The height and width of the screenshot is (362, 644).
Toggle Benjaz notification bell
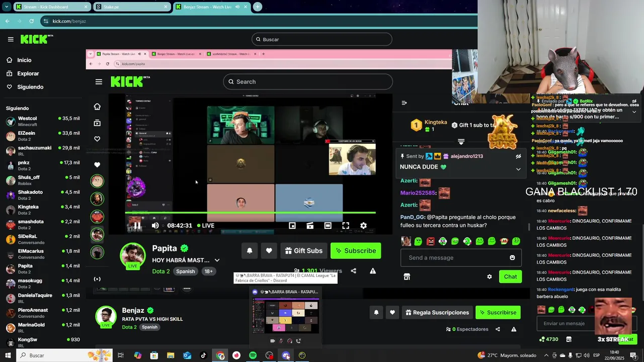point(376,312)
